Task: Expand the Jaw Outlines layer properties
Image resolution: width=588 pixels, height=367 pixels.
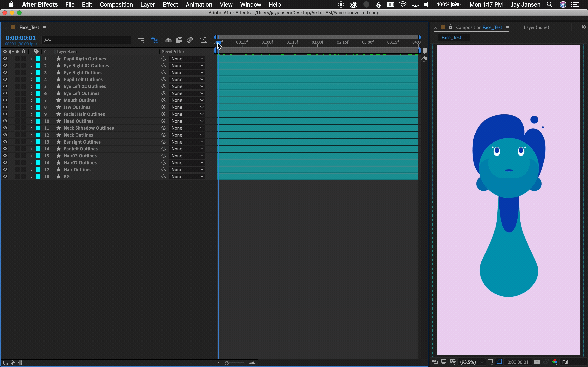Action: pyautogui.click(x=32, y=107)
